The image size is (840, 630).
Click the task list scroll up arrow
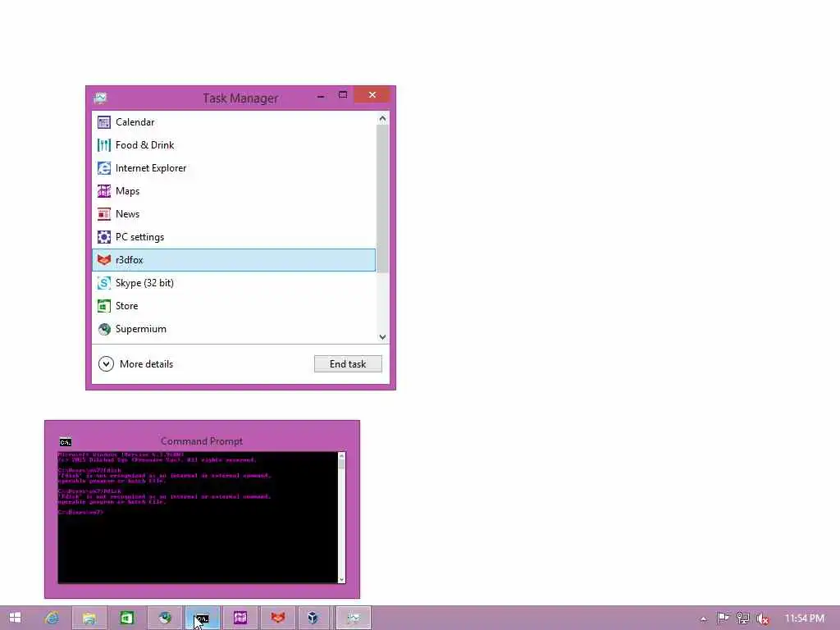click(382, 118)
